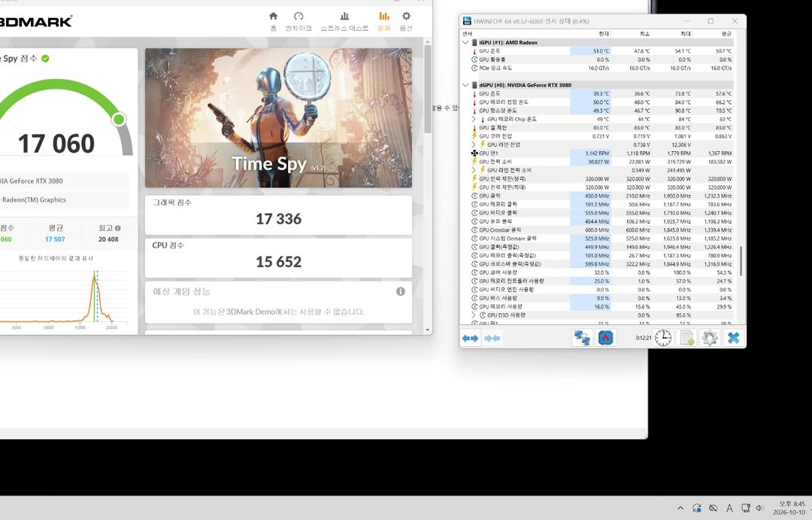Screen dimensions: 812x520
Task: Select the iGPU GPU 온도 row showing 51.0 °C
Action: pyautogui.click(x=601, y=51)
